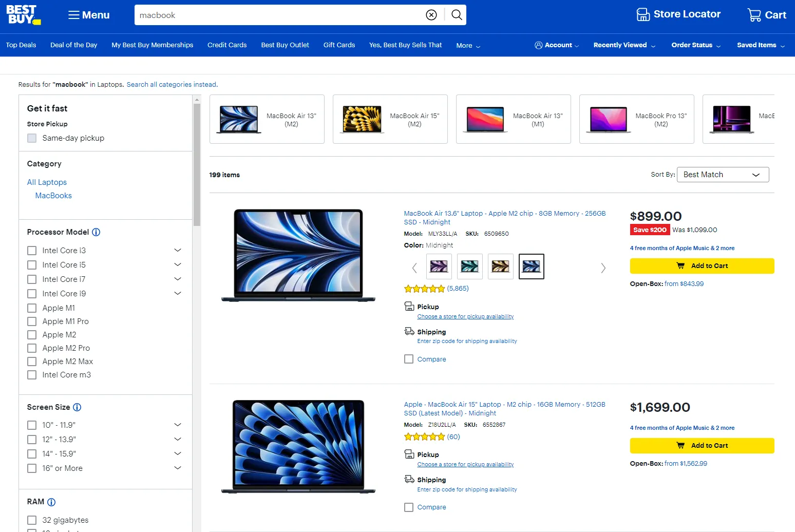The height and width of the screenshot is (532, 795).
Task: Expand the 16" or More options
Action: tap(178, 468)
